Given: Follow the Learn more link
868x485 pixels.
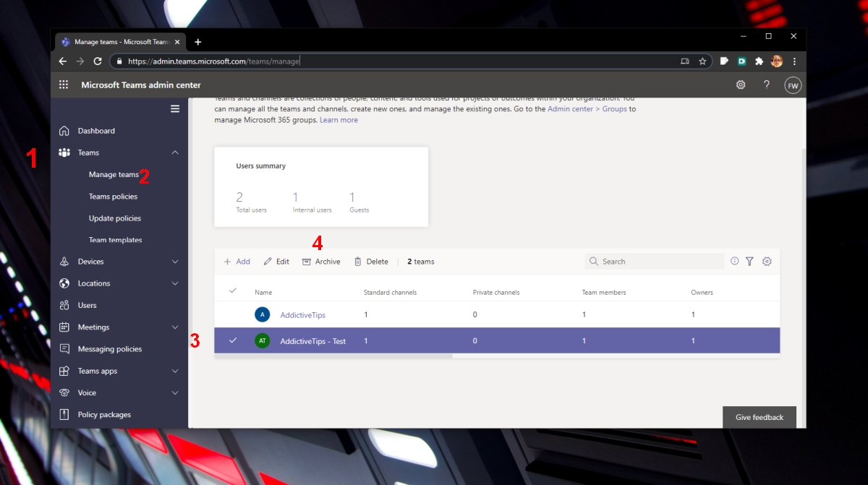Looking at the screenshot, I should click(x=339, y=120).
